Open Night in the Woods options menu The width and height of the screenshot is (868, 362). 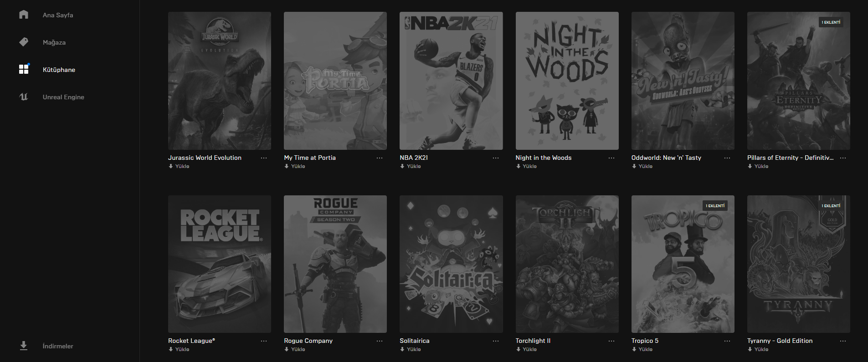(611, 158)
